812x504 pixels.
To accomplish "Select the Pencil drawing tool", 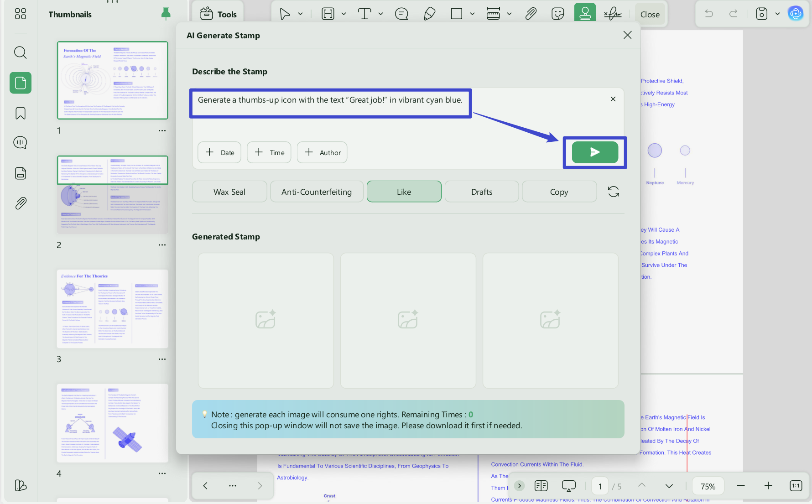I will [x=429, y=14].
